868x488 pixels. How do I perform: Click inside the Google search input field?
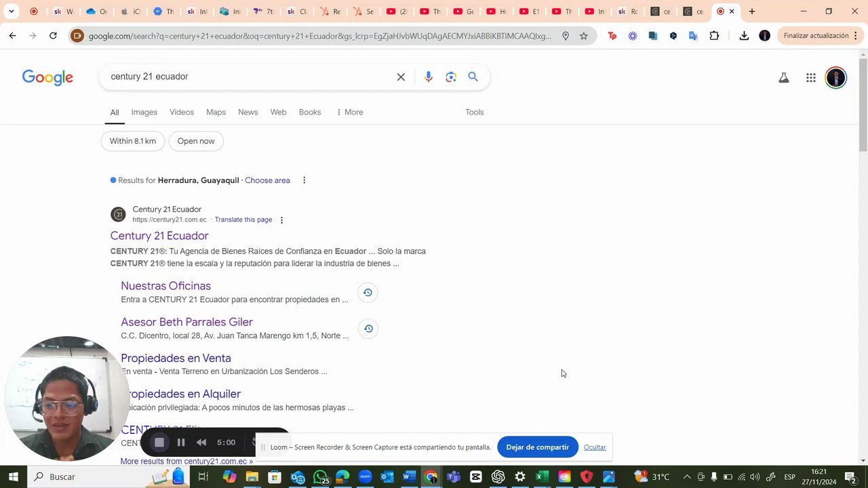pyautogui.click(x=251, y=77)
